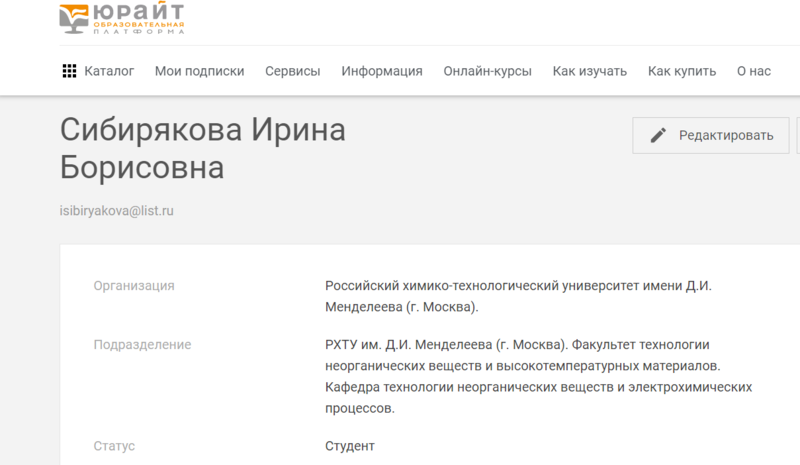Open Онлайн-курсы section

[487, 71]
